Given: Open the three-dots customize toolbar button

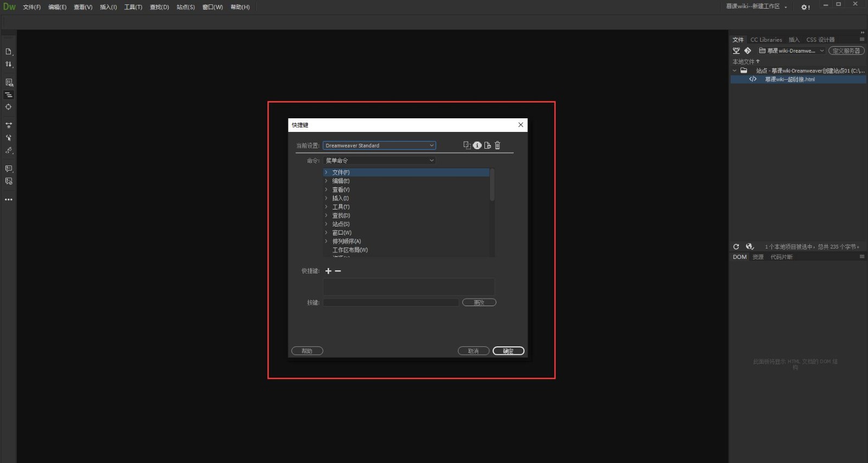Looking at the screenshot, I should click(x=8, y=200).
